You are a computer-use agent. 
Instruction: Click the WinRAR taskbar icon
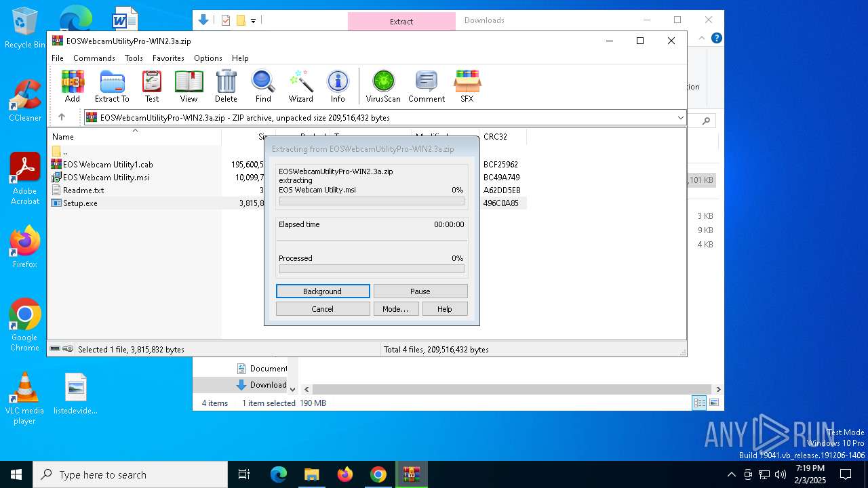411,474
